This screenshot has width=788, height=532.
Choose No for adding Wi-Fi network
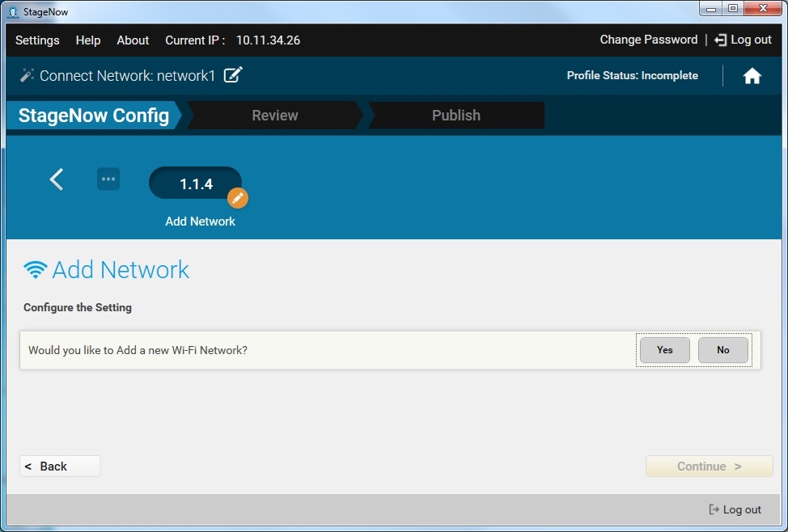[722, 350]
